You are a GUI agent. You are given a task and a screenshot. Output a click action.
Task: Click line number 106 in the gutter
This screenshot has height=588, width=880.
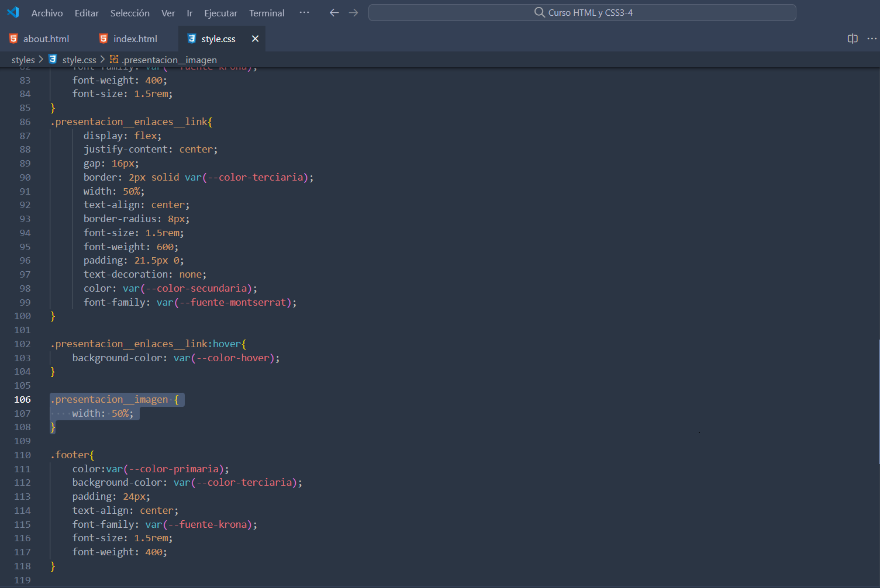[x=22, y=399]
